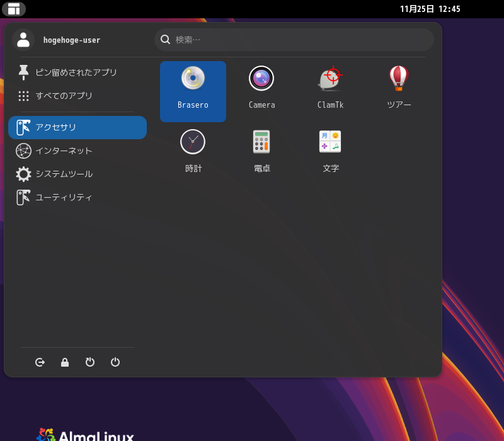This screenshot has height=441, width=504.
Task: Open the ツアー balloon app
Action: tap(399, 91)
